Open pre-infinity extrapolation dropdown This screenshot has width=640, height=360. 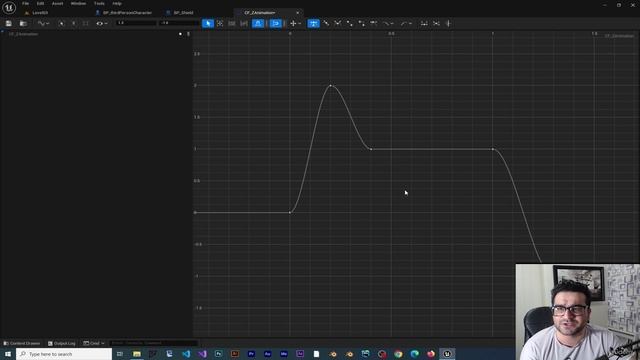(x=388, y=24)
